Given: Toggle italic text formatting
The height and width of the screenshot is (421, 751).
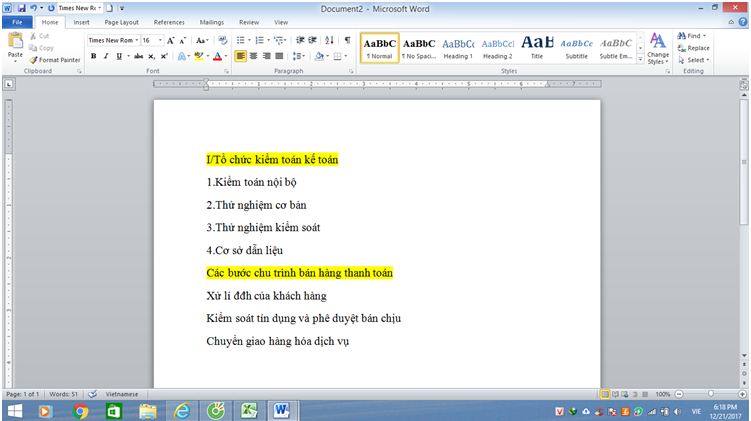Looking at the screenshot, I should (x=106, y=56).
